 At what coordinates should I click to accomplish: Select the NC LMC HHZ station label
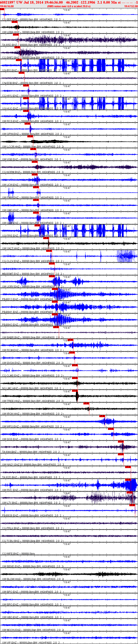tap(10, 388)
